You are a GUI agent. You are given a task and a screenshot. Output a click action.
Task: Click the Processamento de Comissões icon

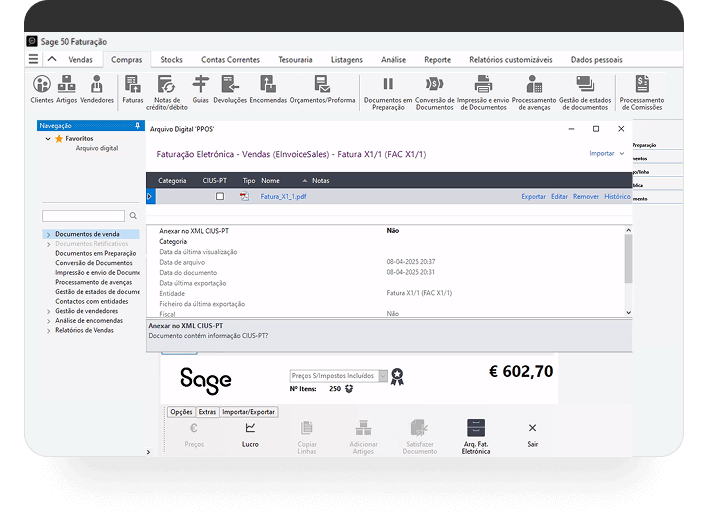pos(641,88)
